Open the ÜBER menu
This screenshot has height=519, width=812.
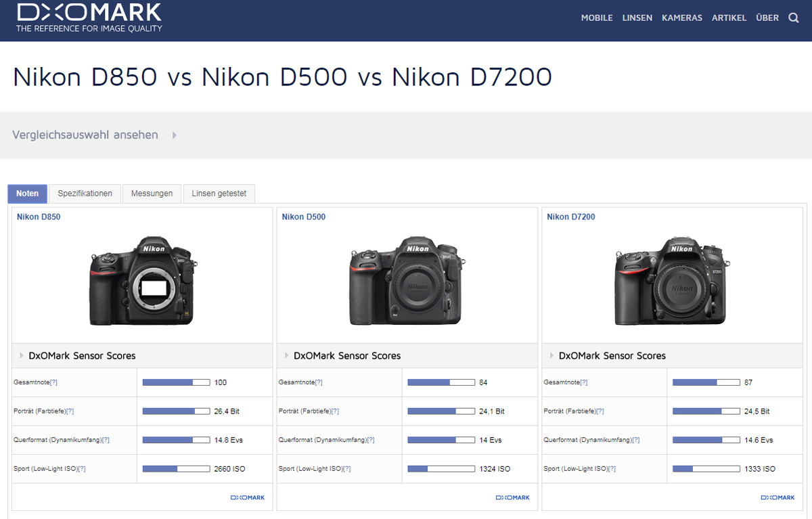(767, 18)
